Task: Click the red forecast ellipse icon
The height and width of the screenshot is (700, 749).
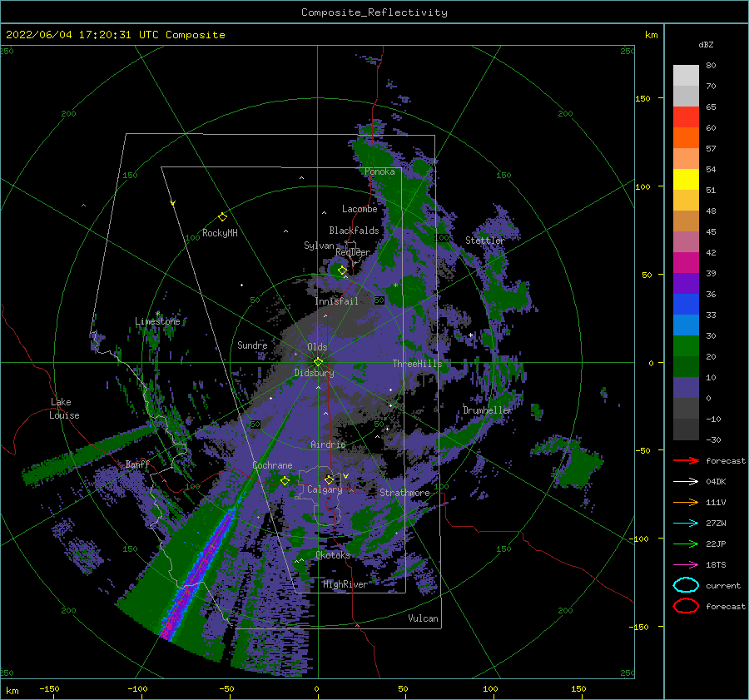Action: click(686, 606)
